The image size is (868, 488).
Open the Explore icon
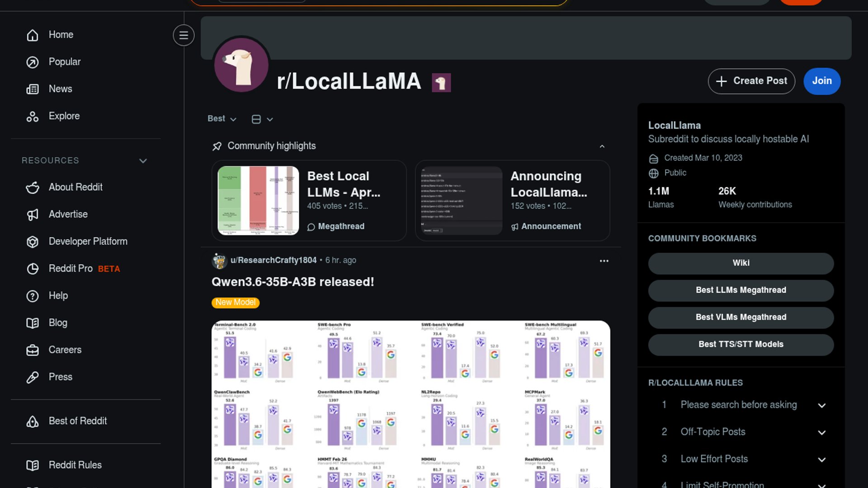coord(33,116)
